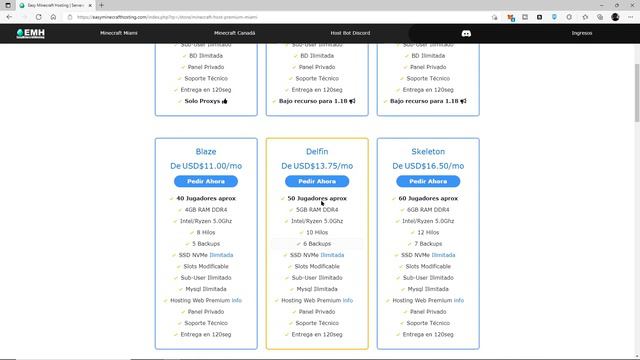Open the Hosting Web Premium info link in Blaze

tap(237, 300)
